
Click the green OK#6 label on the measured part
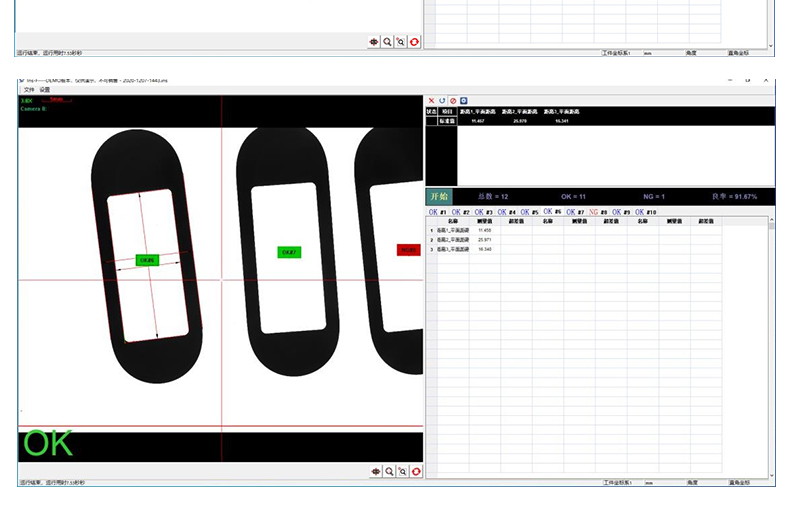tap(146, 260)
